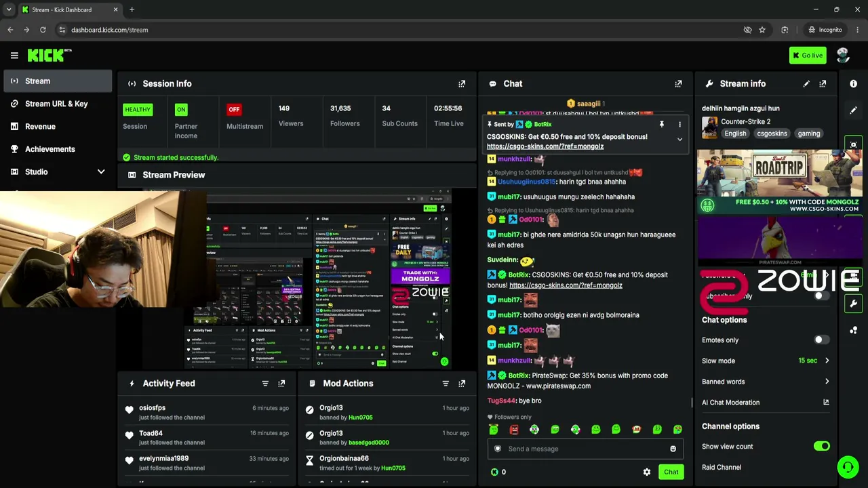Open the hamburger navigation menu
Image resolution: width=868 pixels, height=488 pixels.
pyautogui.click(x=14, y=56)
